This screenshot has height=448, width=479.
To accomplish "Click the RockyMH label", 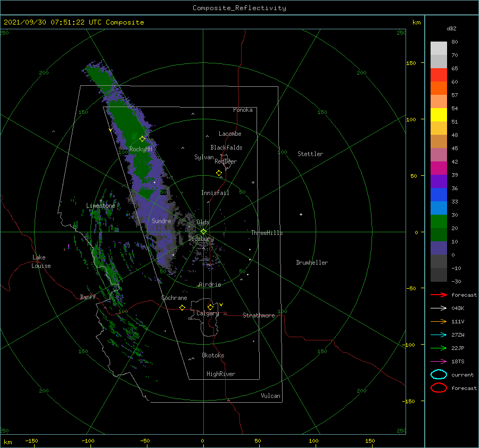I will pos(141,149).
